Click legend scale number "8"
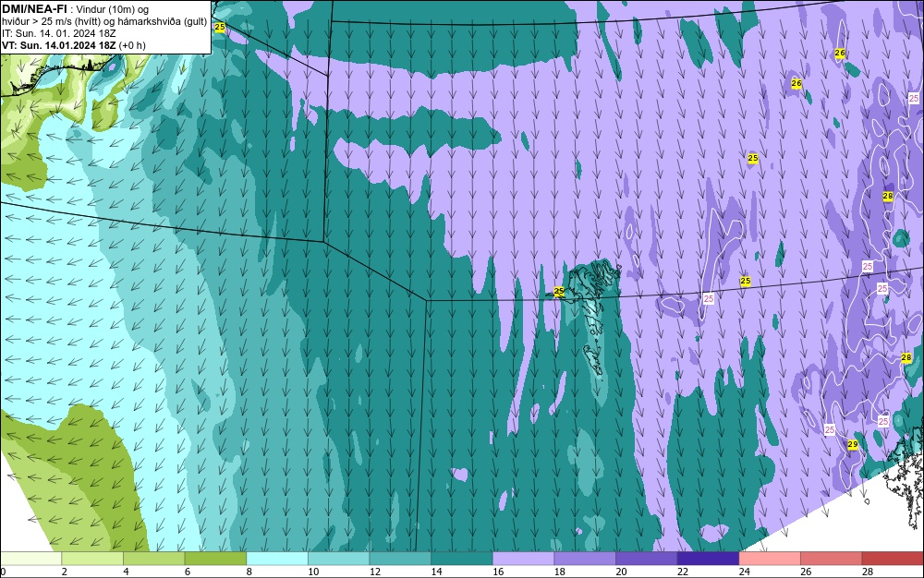The image size is (924, 578). point(249,572)
